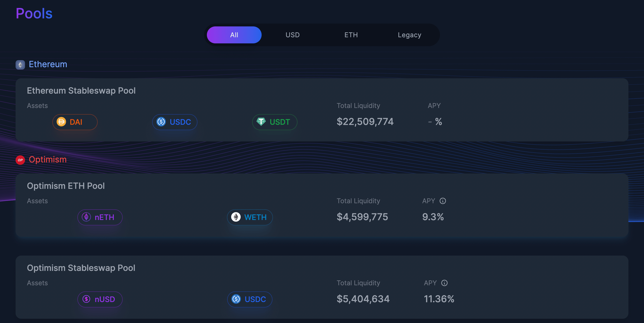Open APY info icon in Optimism ETH Pool
The width and height of the screenshot is (644, 323).
(x=443, y=201)
